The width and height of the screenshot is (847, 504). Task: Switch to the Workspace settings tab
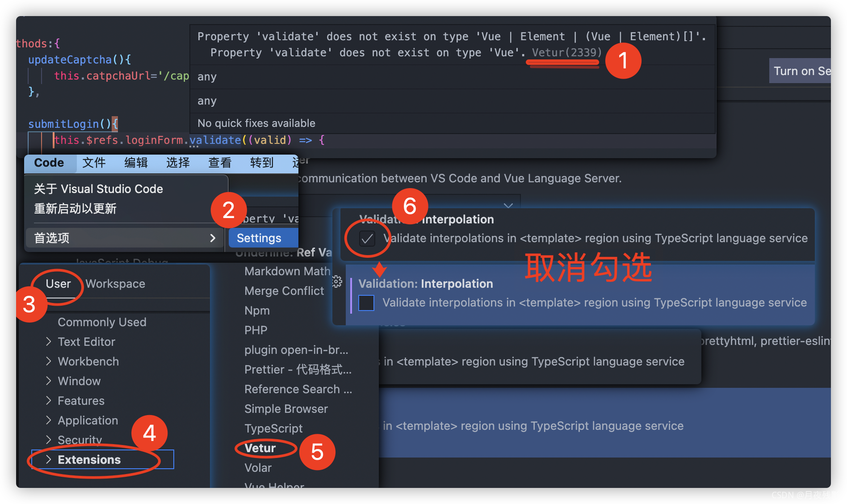pos(115,284)
